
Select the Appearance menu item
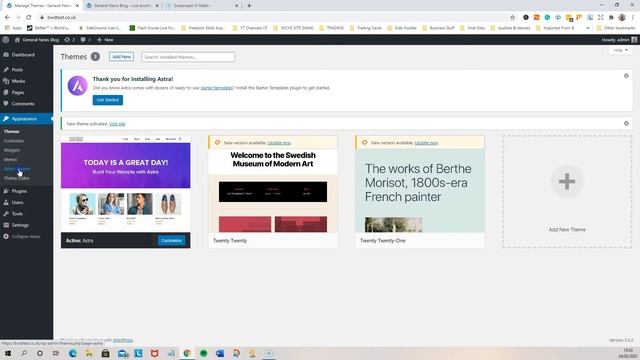pos(24,119)
